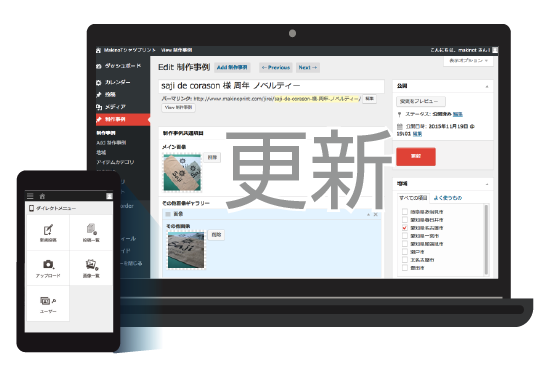The height and width of the screenshot is (374, 553).
Task: Switch to the すべての項目 tab
Action: pyautogui.click(x=413, y=198)
